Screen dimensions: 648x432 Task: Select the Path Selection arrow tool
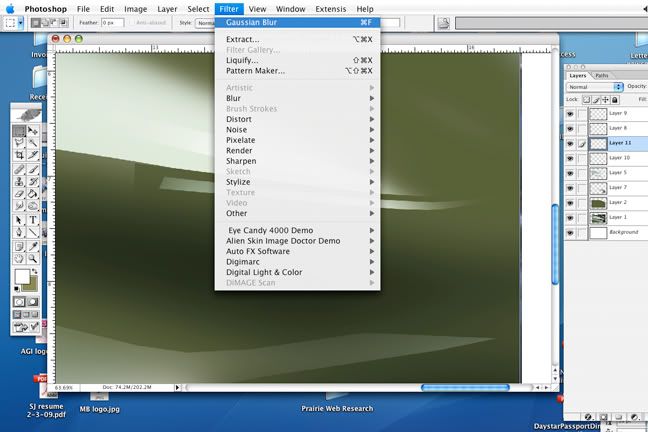coord(19,220)
